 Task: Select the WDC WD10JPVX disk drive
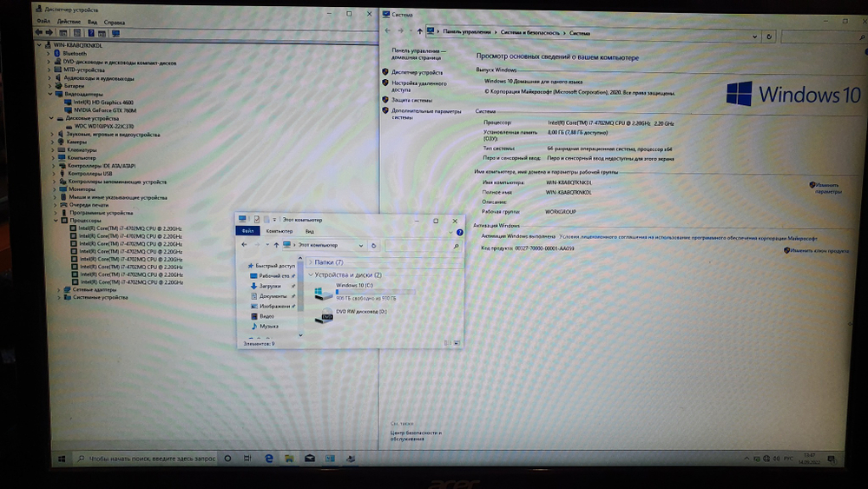tap(104, 126)
